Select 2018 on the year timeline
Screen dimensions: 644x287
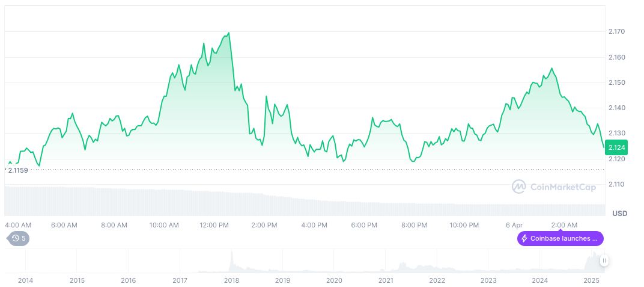(231, 280)
